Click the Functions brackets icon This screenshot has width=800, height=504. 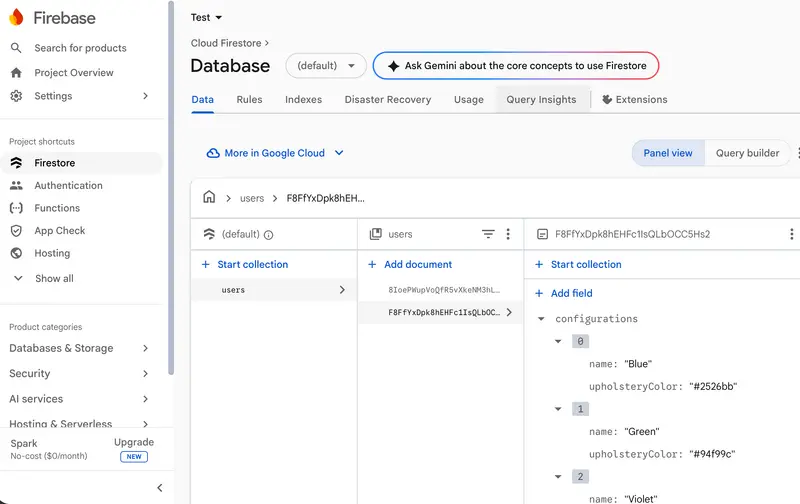[16, 208]
